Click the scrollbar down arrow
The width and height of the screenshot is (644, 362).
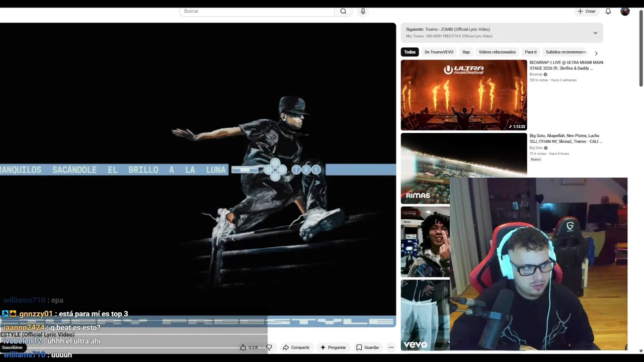641,351
